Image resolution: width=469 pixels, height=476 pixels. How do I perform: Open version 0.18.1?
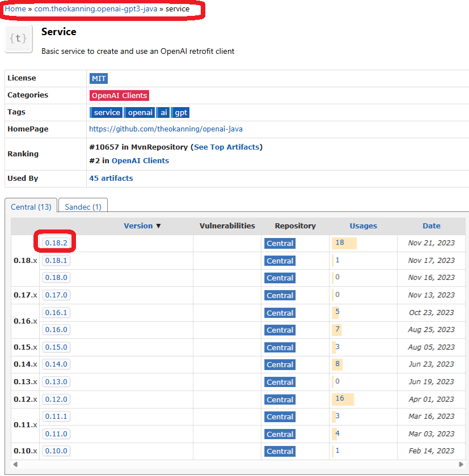pyautogui.click(x=56, y=261)
